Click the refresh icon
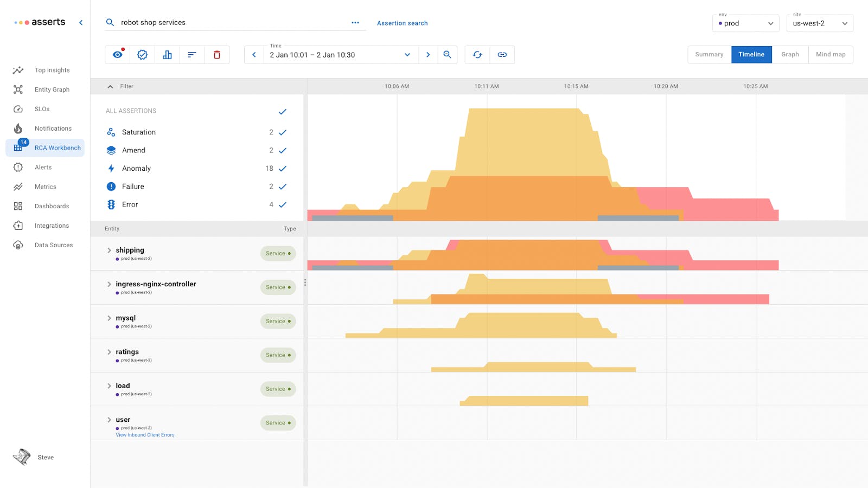Viewport: 868px width, 488px height. pos(477,55)
